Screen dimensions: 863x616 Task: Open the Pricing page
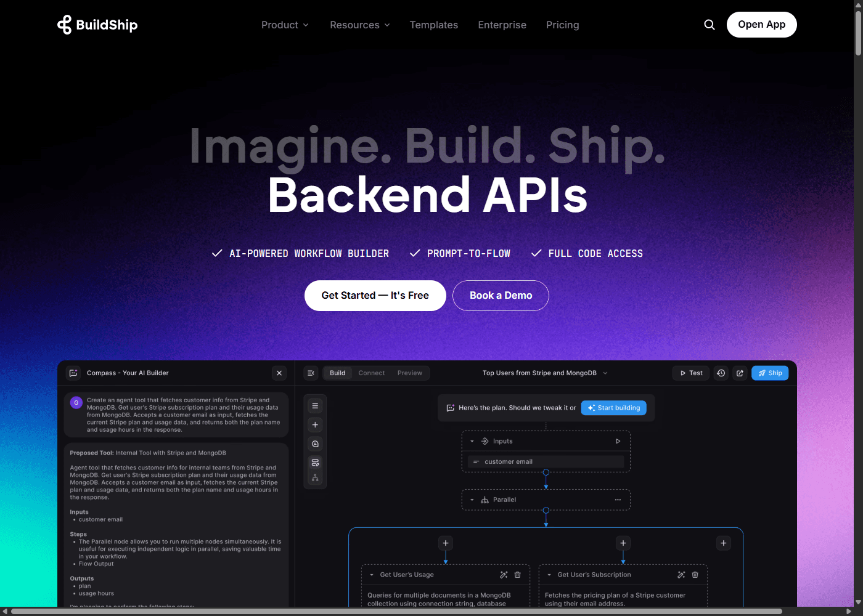click(x=563, y=25)
